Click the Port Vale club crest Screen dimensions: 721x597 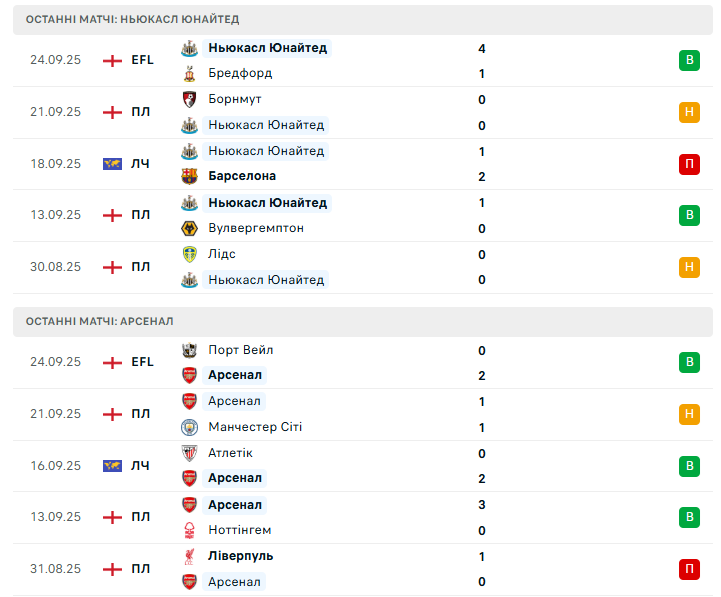click(x=189, y=351)
